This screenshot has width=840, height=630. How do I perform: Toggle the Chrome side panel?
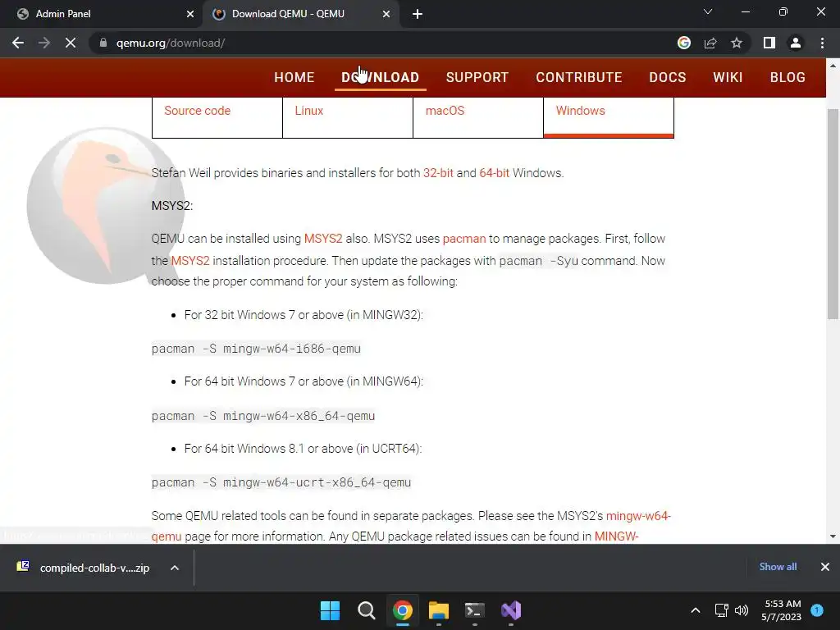(769, 43)
